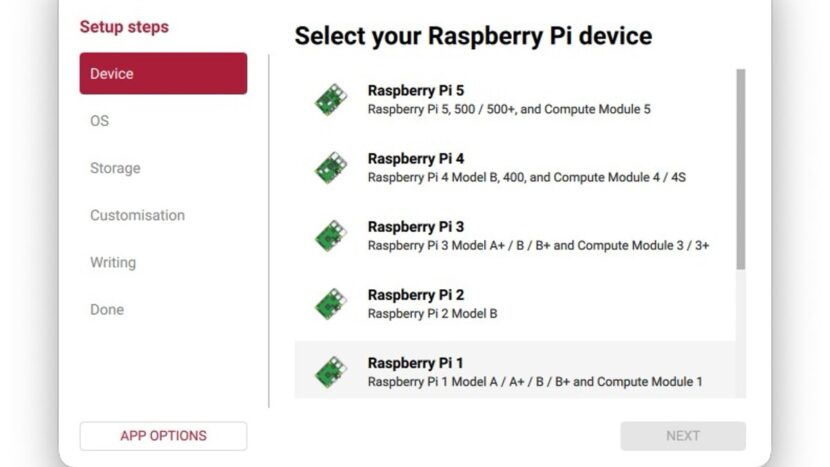
Task: Click the Setup steps heading
Action: pyautogui.click(x=124, y=27)
